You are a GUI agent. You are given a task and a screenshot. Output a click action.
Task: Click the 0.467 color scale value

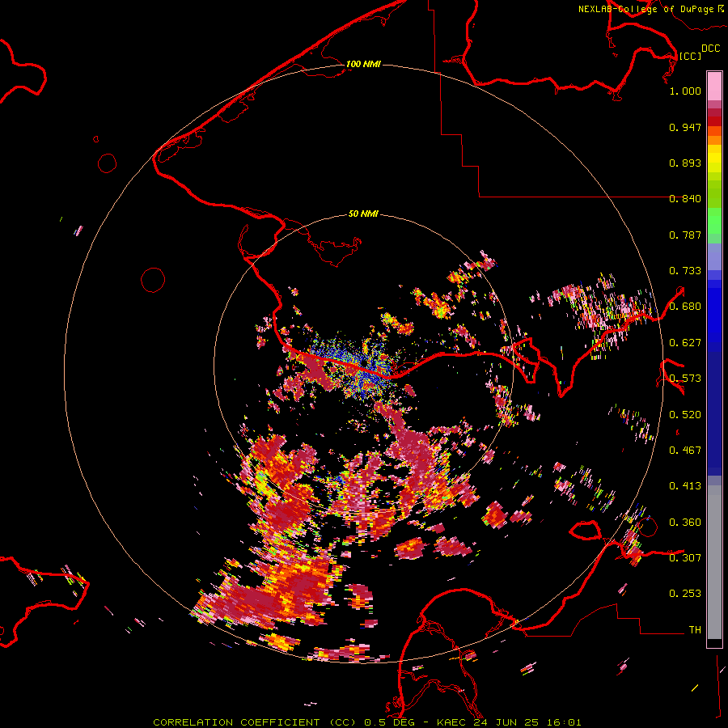click(685, 451)
